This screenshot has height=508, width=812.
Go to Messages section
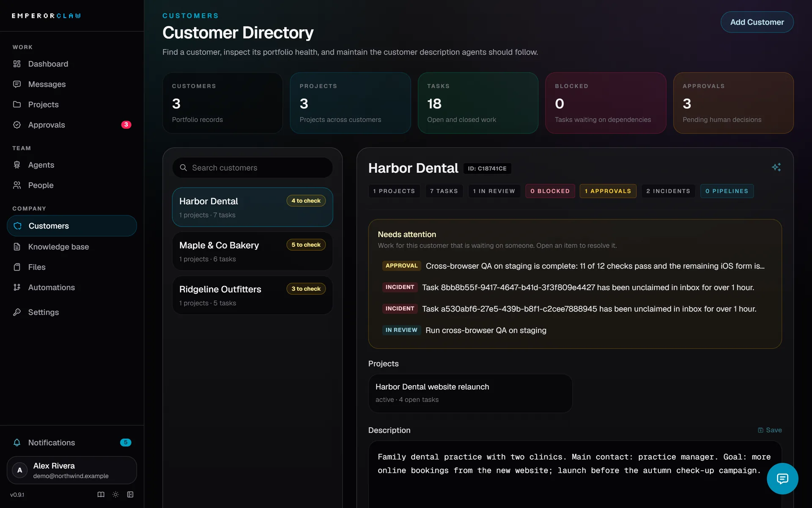click(72, 84)
